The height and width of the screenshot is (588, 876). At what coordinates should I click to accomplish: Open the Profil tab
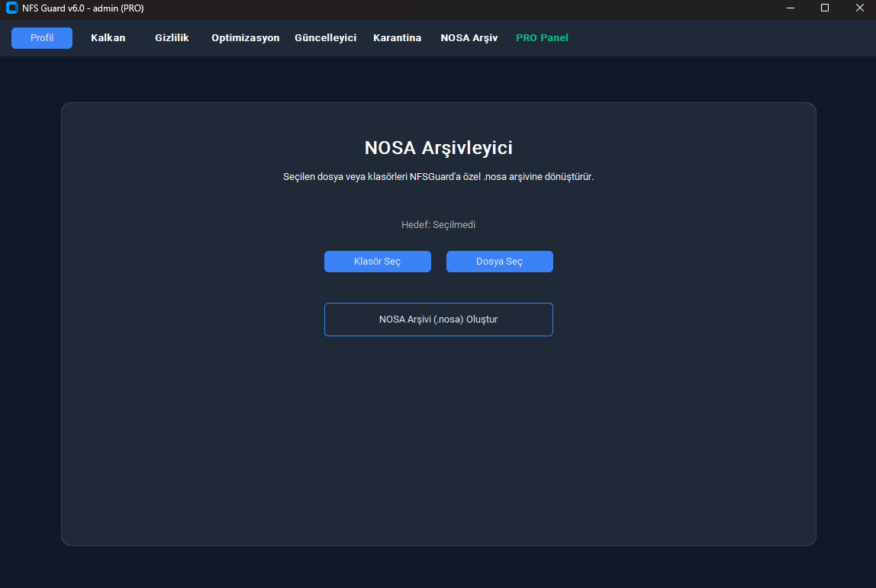(42, 38)
